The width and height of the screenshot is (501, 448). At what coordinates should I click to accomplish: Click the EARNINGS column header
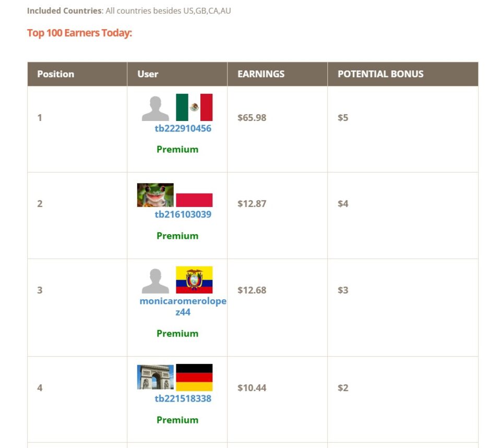(261, 74)
